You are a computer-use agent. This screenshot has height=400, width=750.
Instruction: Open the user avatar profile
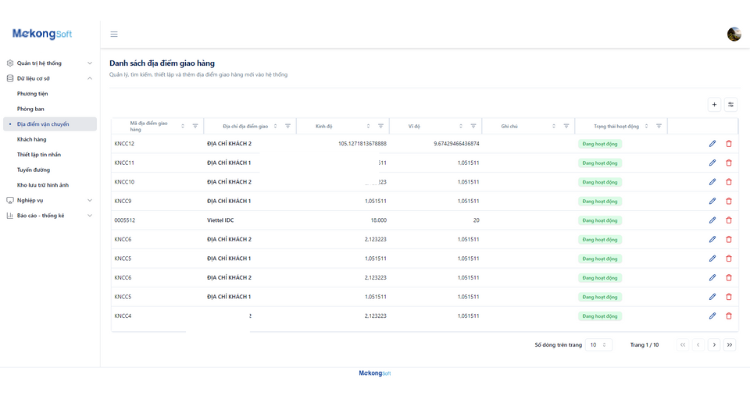734,34
